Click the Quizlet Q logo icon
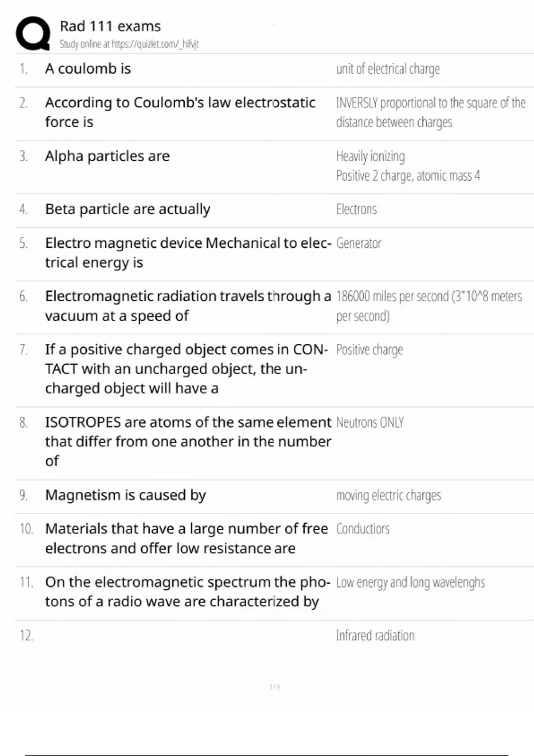 click(x=33, y=33)
